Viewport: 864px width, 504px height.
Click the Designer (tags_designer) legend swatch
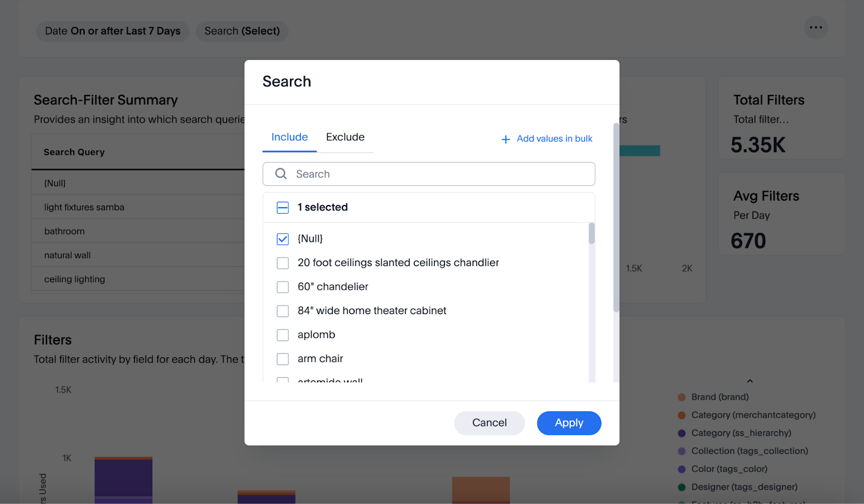[681, 487]
